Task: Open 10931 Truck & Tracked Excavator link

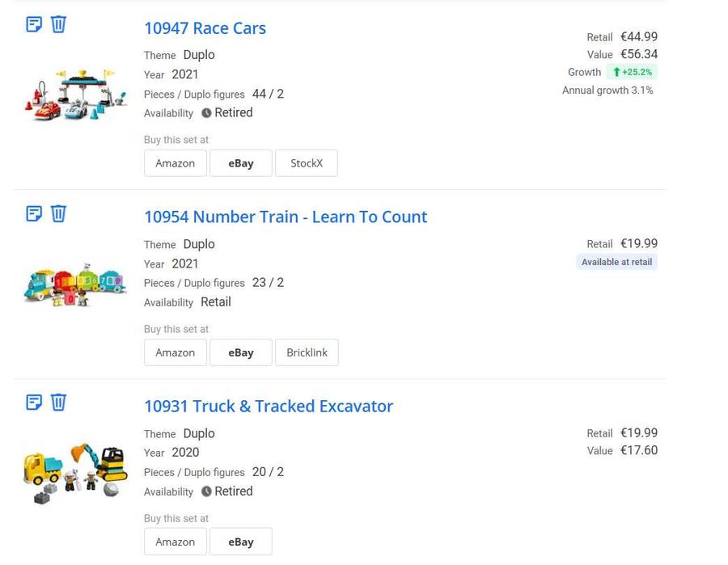Action: (268, 406)
